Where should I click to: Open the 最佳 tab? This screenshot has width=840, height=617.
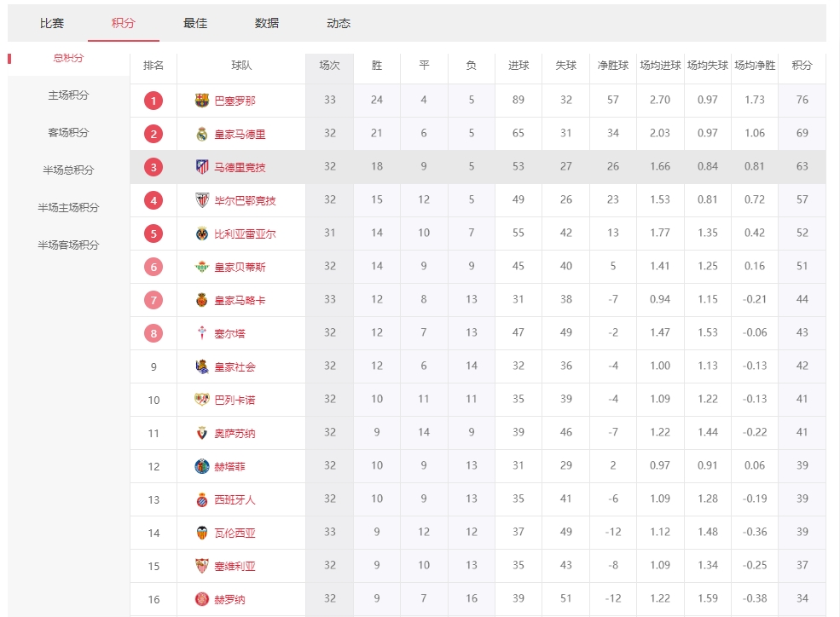coord(195,23)
